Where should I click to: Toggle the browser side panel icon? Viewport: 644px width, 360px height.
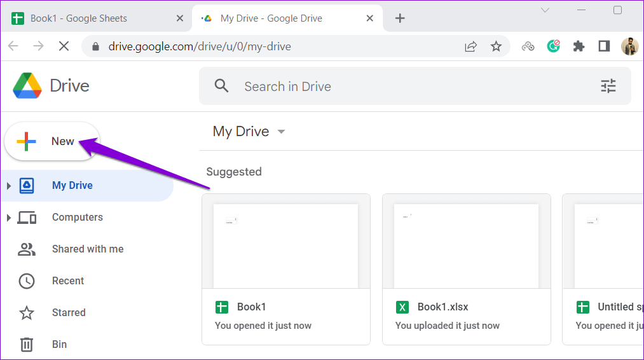(604, 46)
